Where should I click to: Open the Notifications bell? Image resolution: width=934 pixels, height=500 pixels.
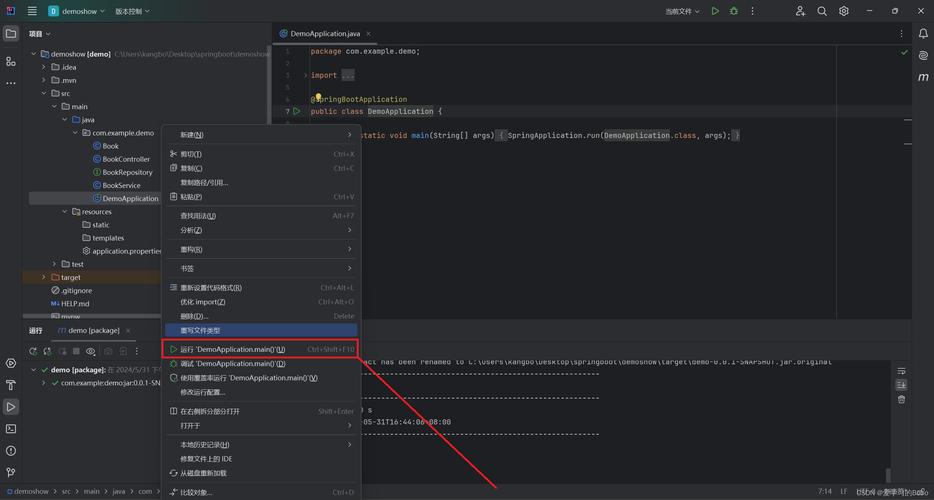[923, 34]
